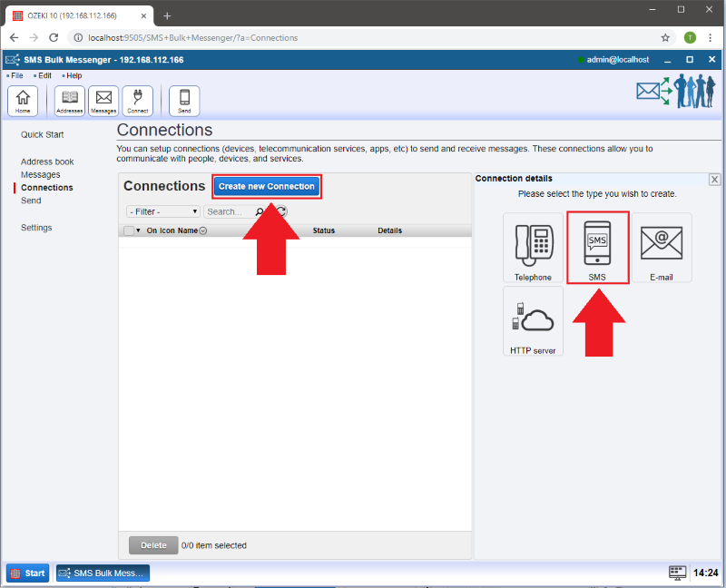Tick the select-all checkbox in table header
726x588 pixels.
[129, 230]
